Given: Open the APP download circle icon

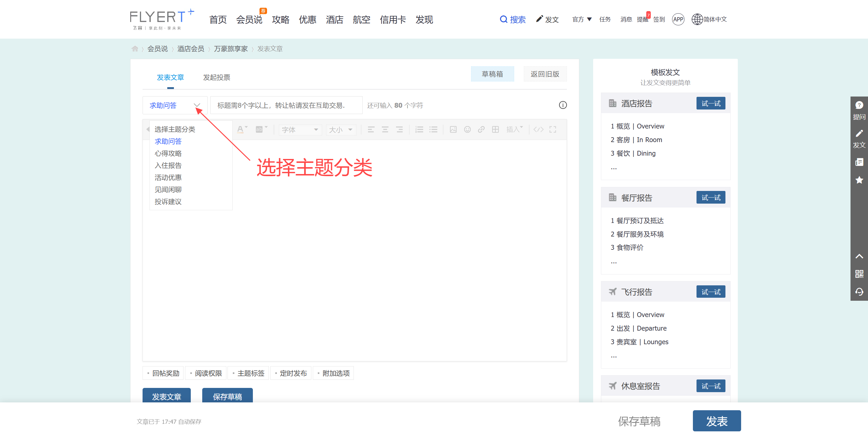Looking at the screenshot, I should click(678, 19).
